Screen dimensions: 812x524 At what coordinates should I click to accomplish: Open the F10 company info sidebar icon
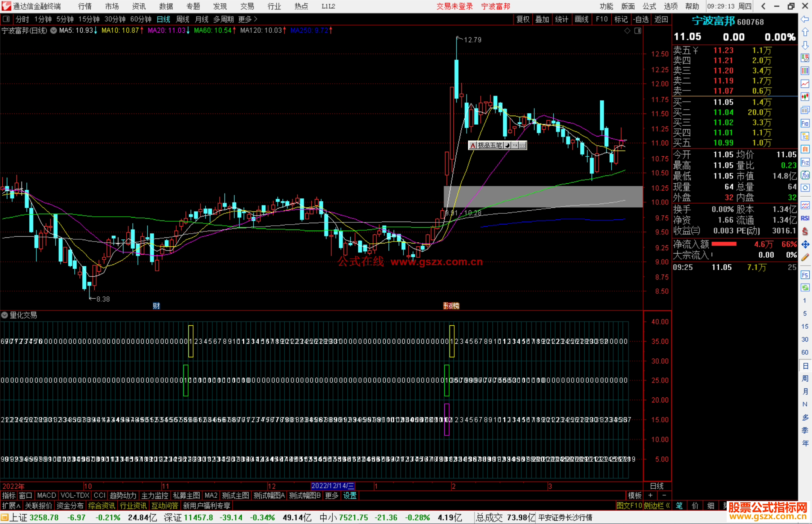point(805,123)
